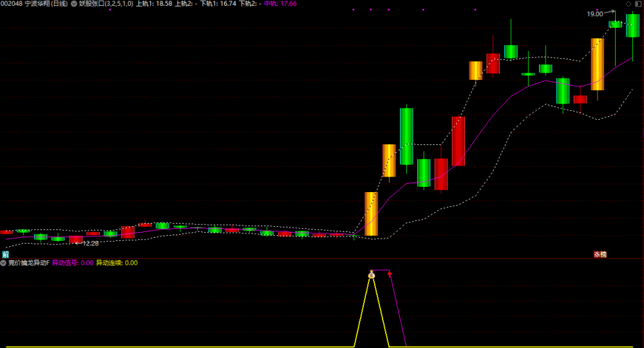Open the dropdown arrow beside 妖股张口 indicator
This screenshot has width=644, height=348.
pos(74,4)
